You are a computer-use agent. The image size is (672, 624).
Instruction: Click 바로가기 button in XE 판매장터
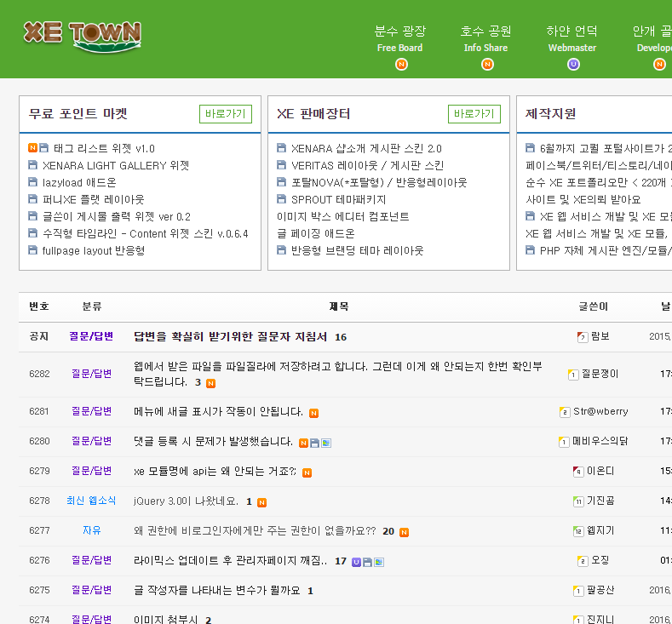point(474,114)
